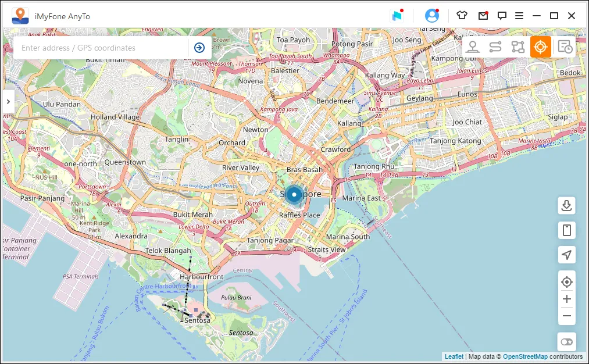Open the hamburger menu
The width and height of the screenshot is (589, 364).
click(519, 15)
